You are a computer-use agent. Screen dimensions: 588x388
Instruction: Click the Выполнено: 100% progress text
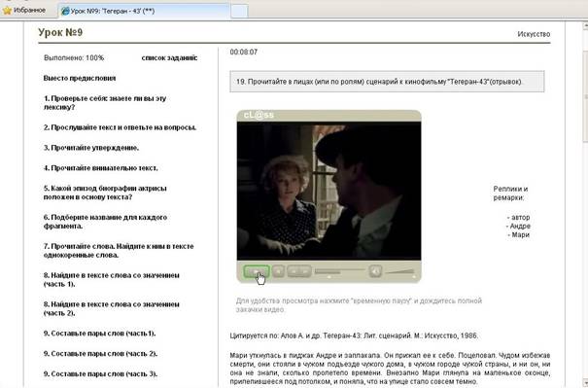coord(74,58)
